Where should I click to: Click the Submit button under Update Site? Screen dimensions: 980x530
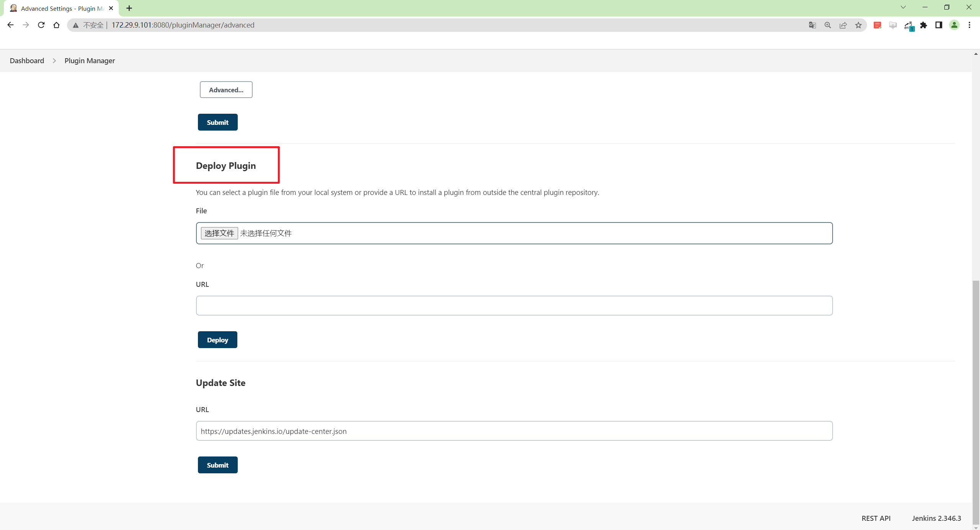[217, 465]
